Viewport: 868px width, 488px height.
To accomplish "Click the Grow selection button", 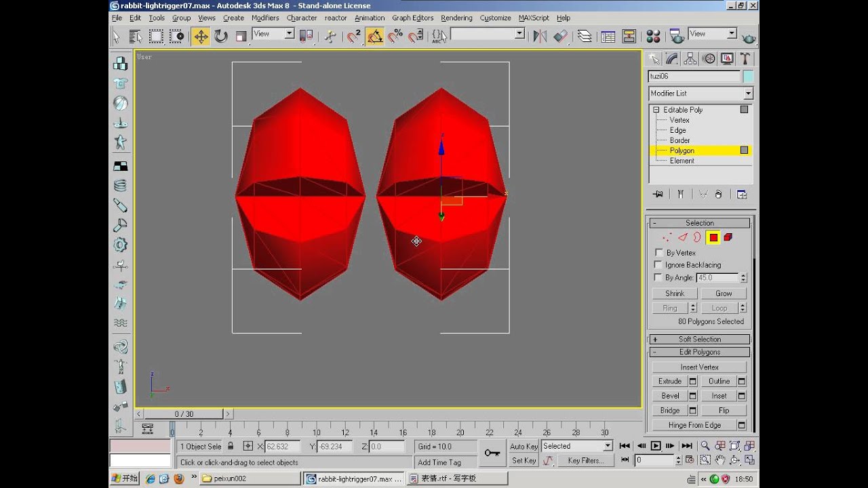I will (724, 293).
